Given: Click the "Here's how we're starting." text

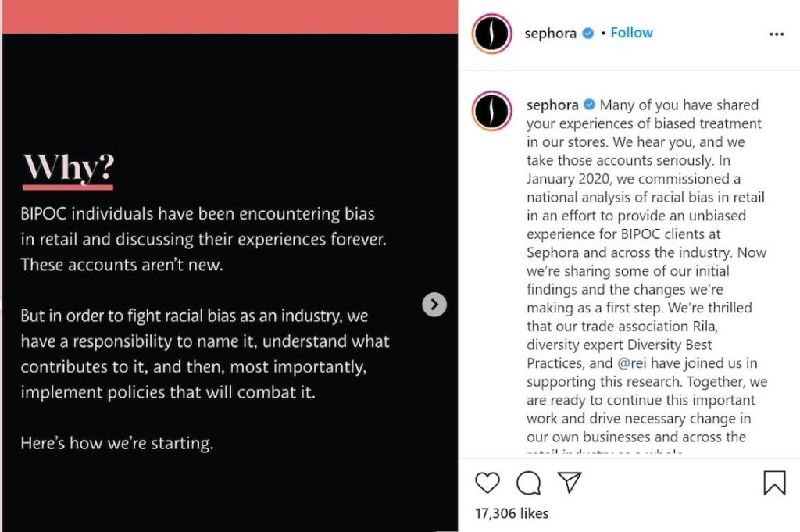Looking at the screenshot, I should click(117, 444).
